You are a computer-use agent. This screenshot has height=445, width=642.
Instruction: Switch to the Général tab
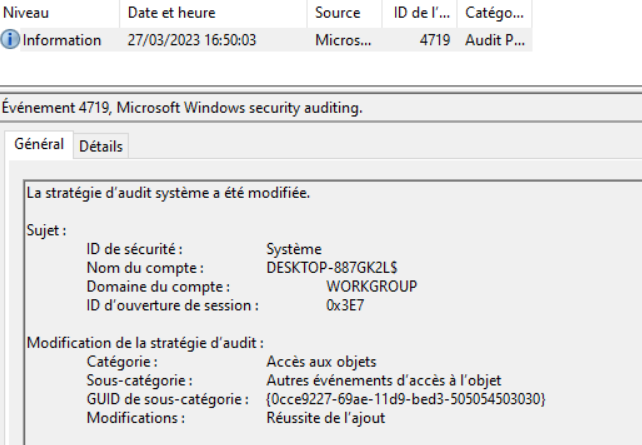pyautogui.click(x=39, y=145)
